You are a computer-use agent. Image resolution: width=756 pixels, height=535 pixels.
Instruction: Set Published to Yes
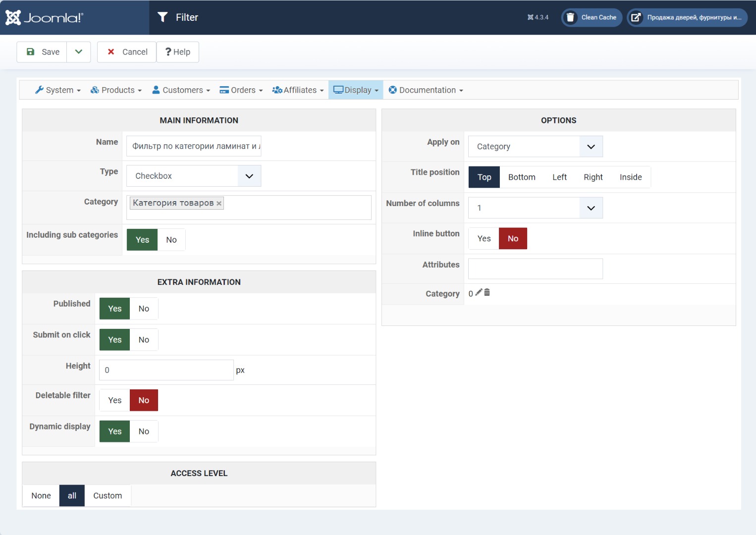[115, 309]
